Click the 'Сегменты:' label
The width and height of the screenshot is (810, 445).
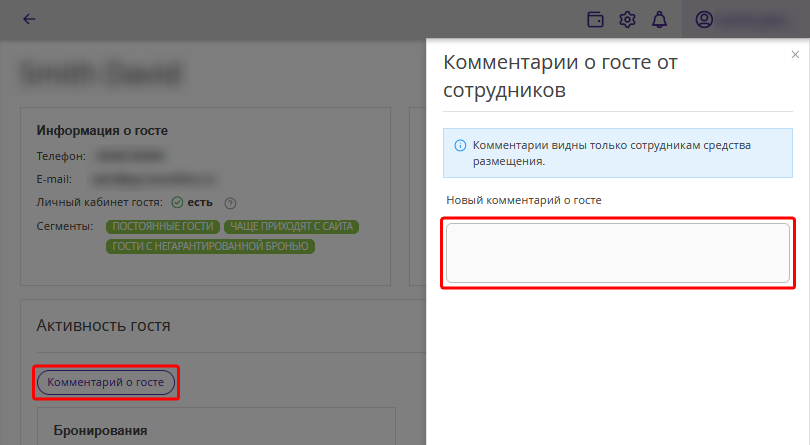tap(65, 226)
